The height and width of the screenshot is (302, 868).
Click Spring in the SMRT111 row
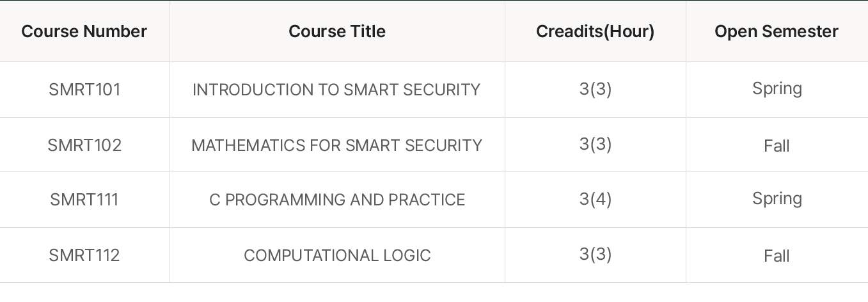tap(777, 199)
